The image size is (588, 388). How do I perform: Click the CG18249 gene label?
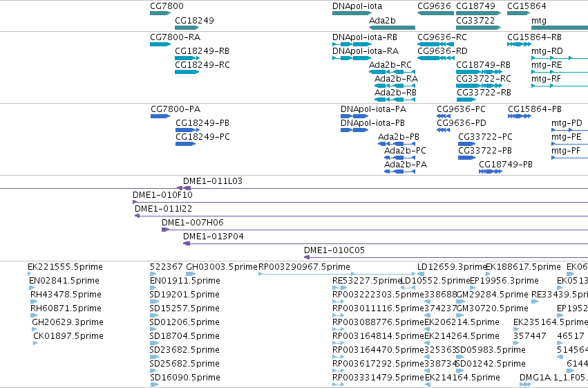[194, 20]
